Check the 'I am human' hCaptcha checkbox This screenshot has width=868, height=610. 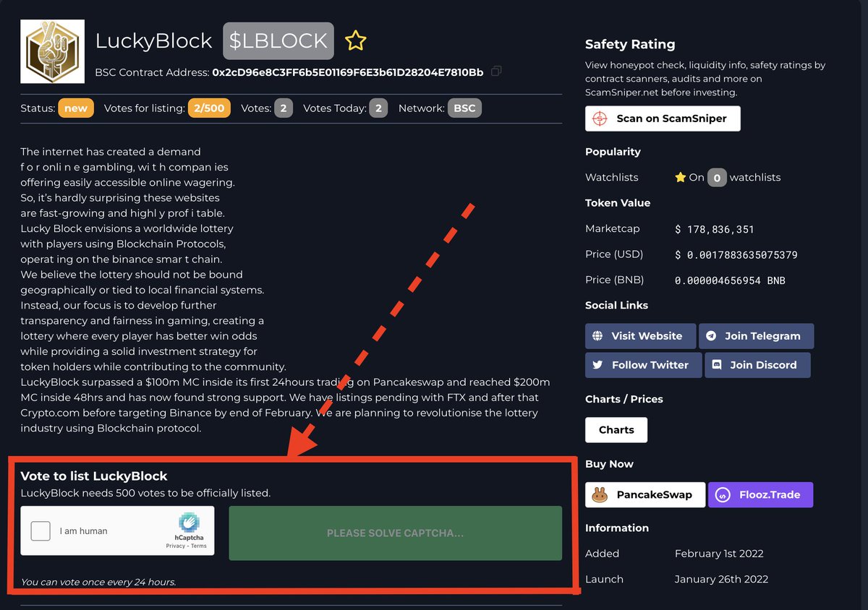coord(41,530)
